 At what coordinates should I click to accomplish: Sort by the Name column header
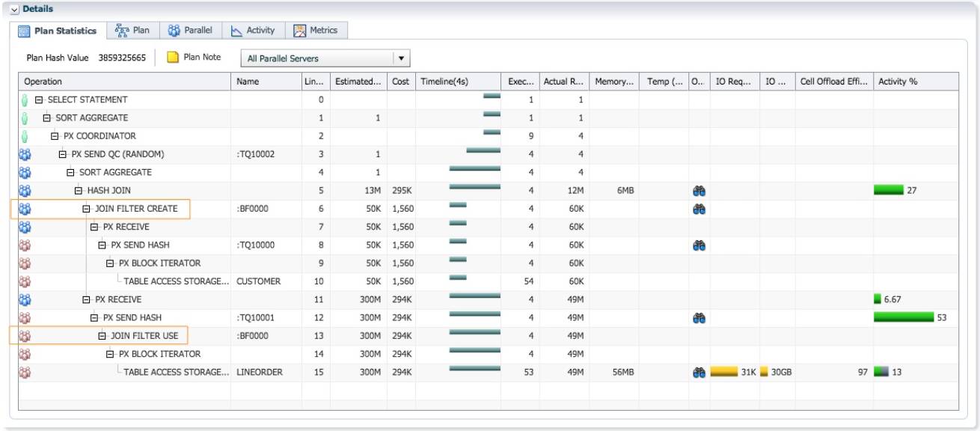coord(266,82)
